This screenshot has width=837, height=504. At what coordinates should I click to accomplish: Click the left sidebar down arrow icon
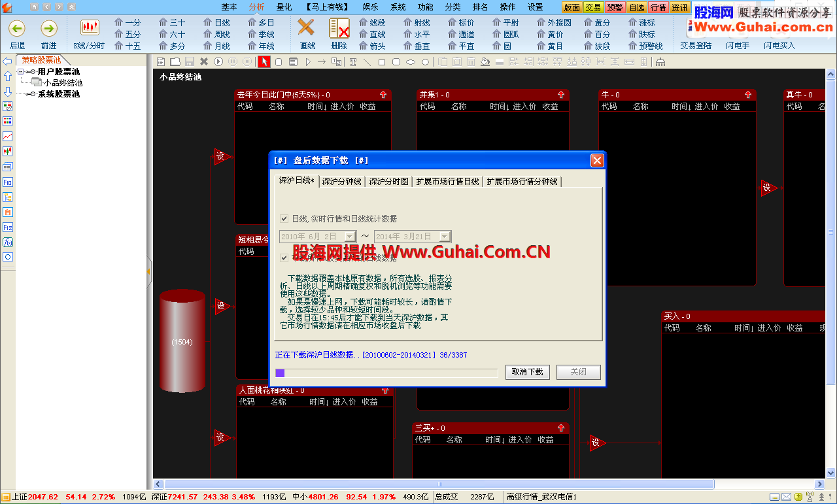(8, 92)
